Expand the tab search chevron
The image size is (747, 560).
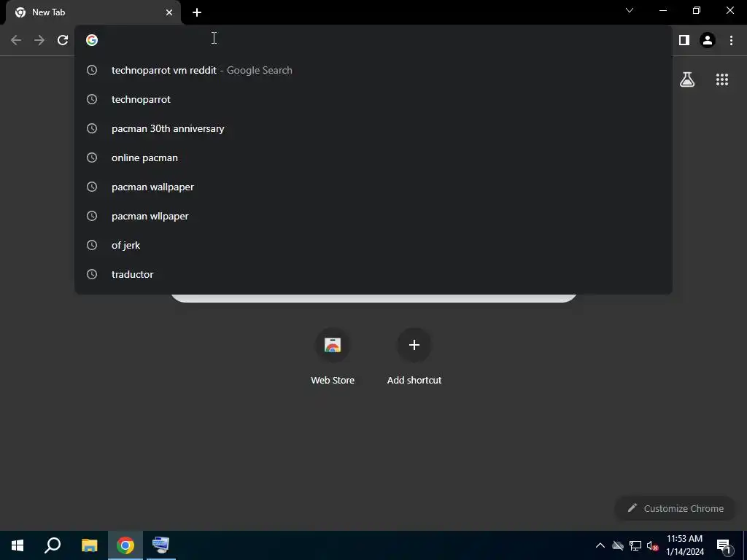pos(630,10)
